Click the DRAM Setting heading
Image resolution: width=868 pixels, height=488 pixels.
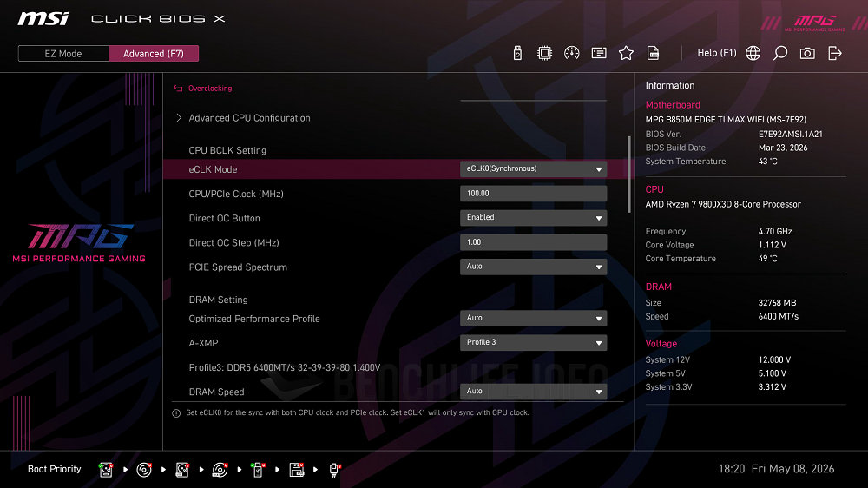point(218,300)
